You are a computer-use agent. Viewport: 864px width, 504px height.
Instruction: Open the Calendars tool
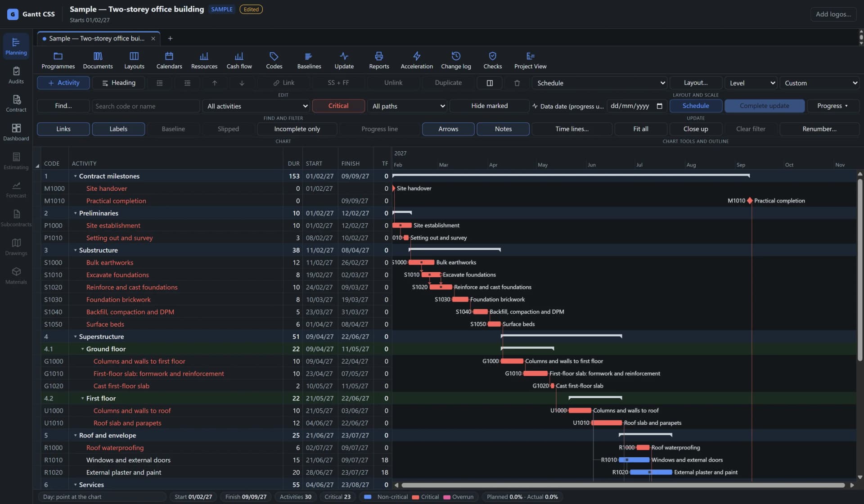coord(169,60)
